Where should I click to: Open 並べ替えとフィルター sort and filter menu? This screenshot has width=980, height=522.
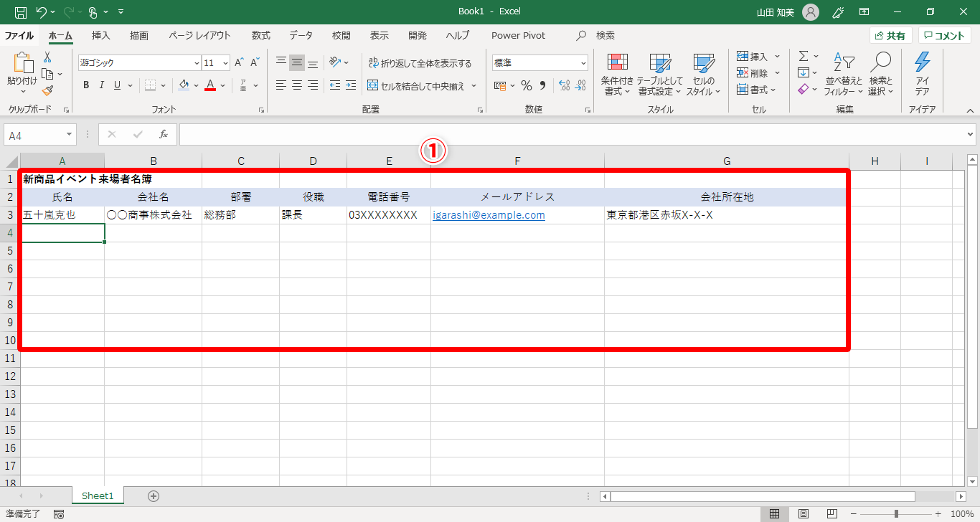[x=844, y=75]
